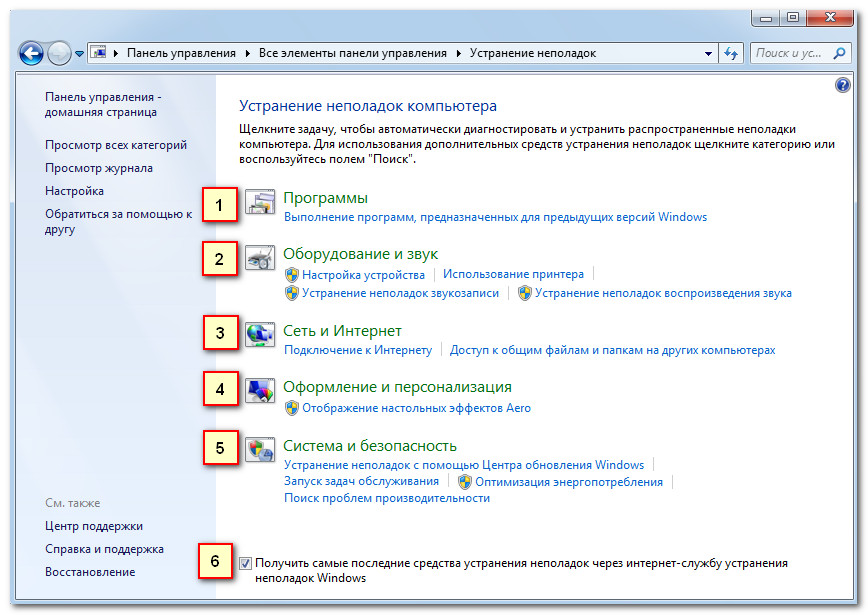Click the Back navigation arrow button
The image size is (868, 615).
click(x=31, y=54)
